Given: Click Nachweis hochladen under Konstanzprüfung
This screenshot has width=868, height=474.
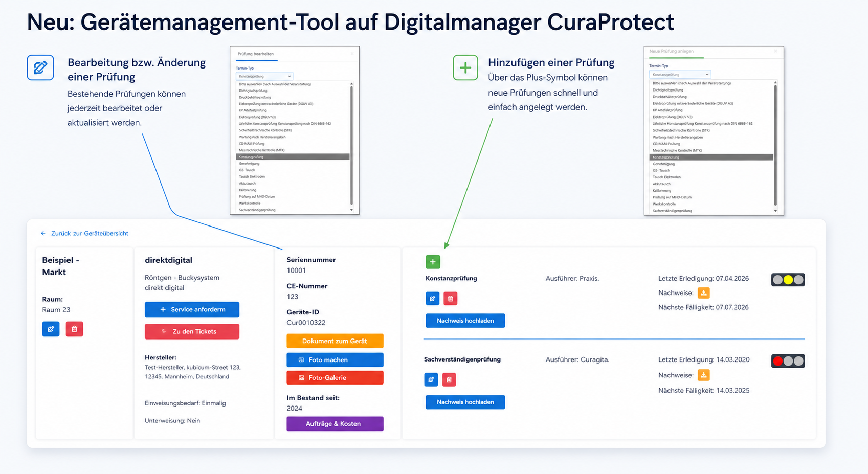Looking at the screenshot, I should pyautogui.click(x=465, y=321).
